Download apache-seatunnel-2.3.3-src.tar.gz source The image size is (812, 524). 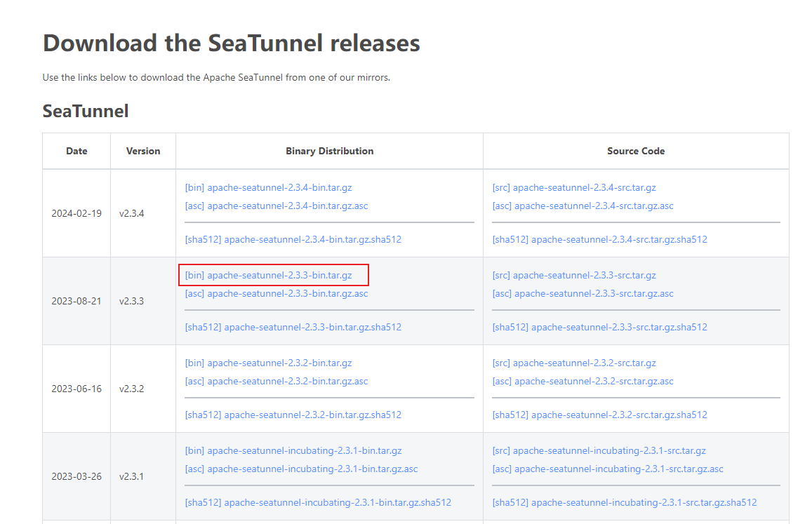click(573, 275)
